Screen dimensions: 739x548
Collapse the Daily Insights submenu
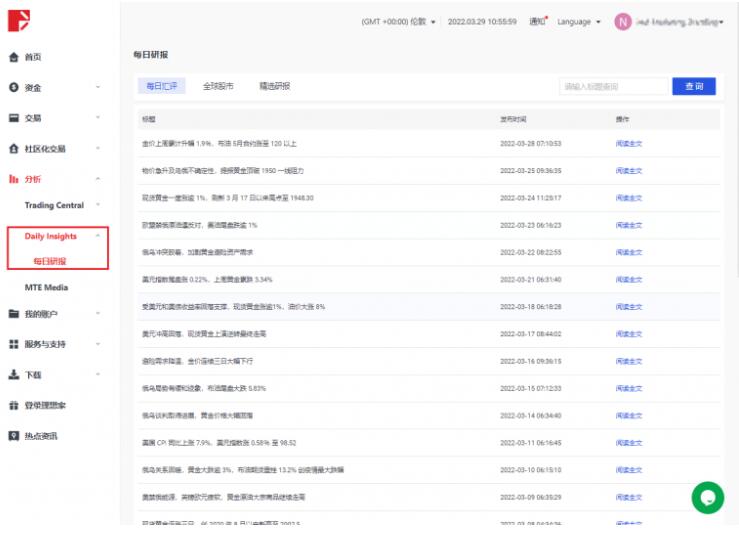[x=97, y=236]
